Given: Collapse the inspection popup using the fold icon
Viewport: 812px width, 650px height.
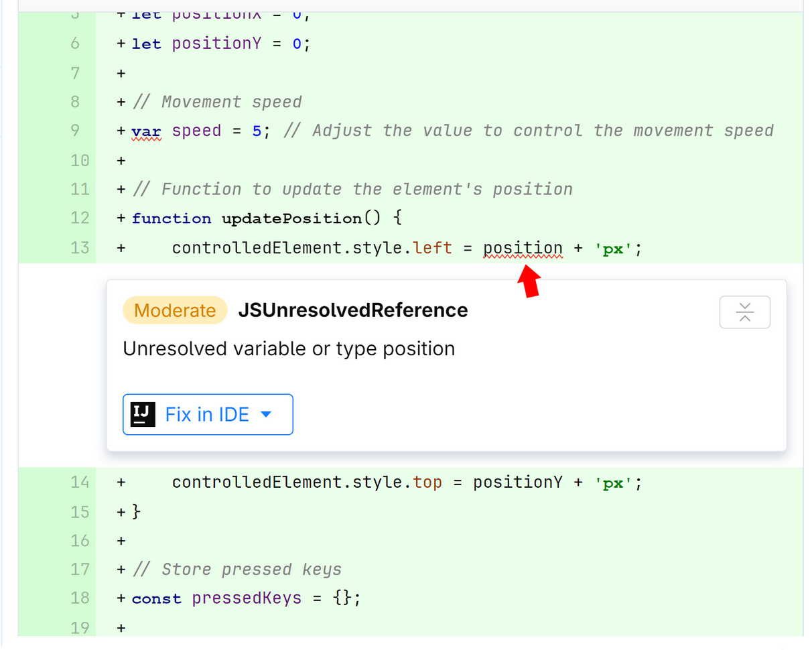Looking at the screenshot, I should point(744,312).
